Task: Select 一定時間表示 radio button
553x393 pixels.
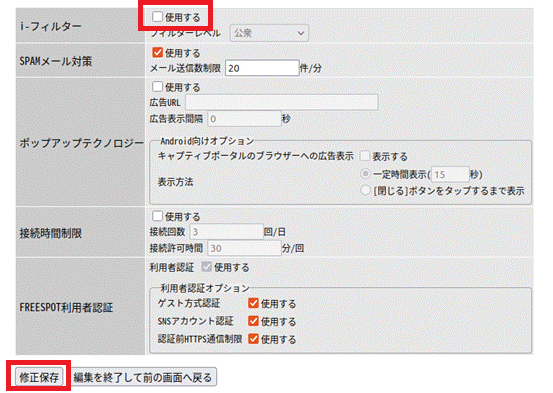Action: coord(366,174)
